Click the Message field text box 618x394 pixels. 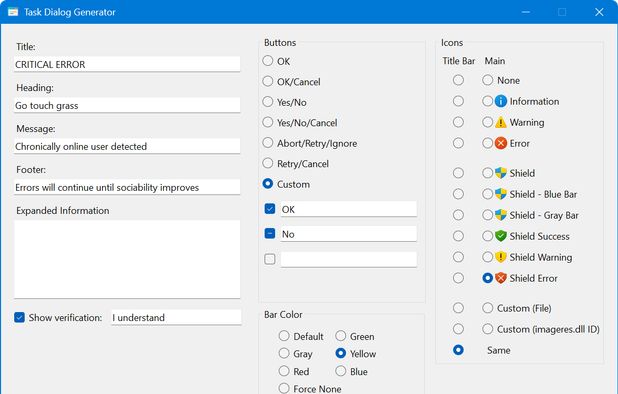(127, 146)
